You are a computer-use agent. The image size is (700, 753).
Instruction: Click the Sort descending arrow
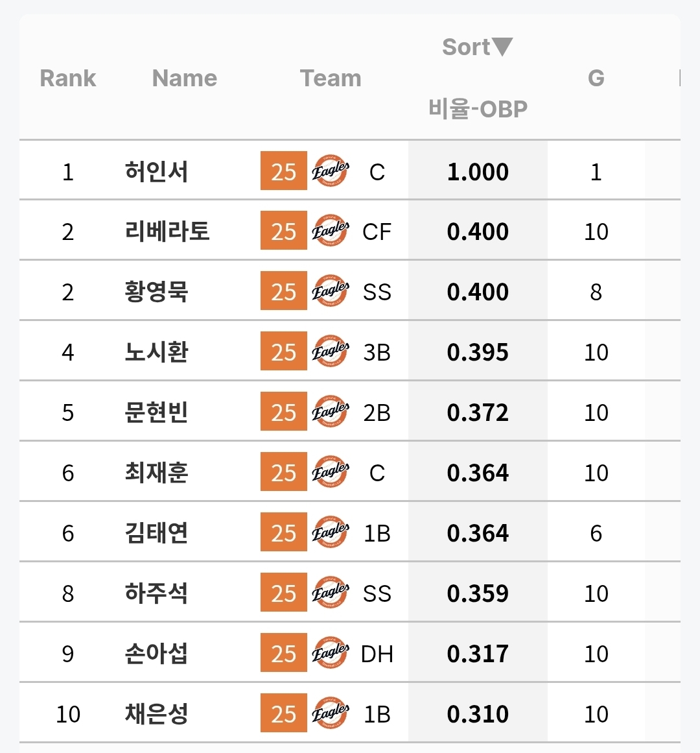point(502,47)
